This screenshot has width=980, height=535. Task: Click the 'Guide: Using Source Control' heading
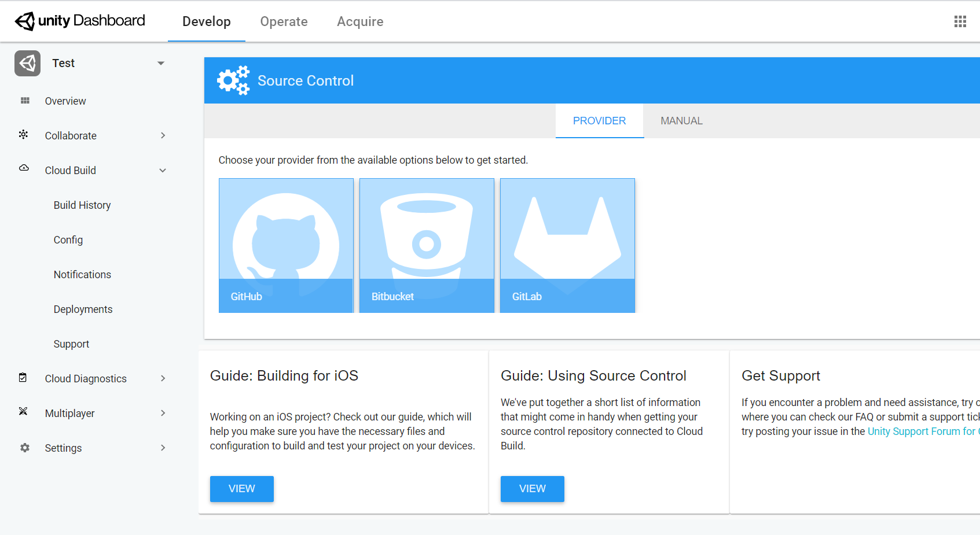tap(593, 376)
